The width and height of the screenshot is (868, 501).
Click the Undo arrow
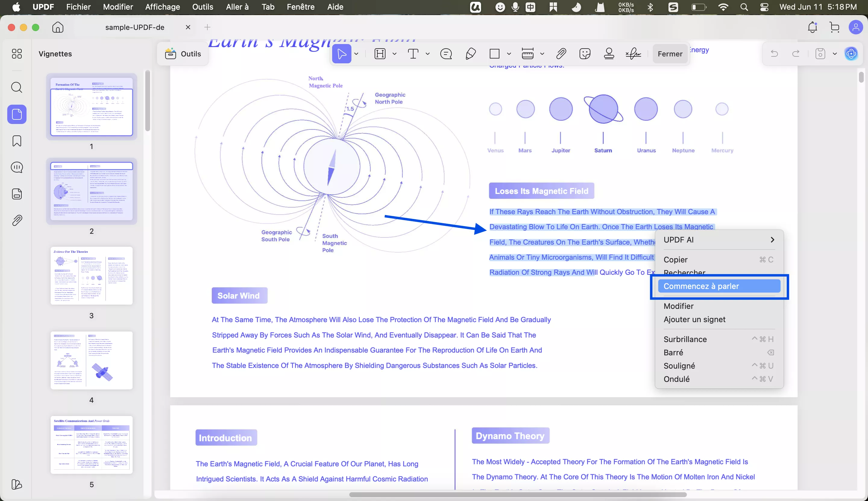[775, 54]
